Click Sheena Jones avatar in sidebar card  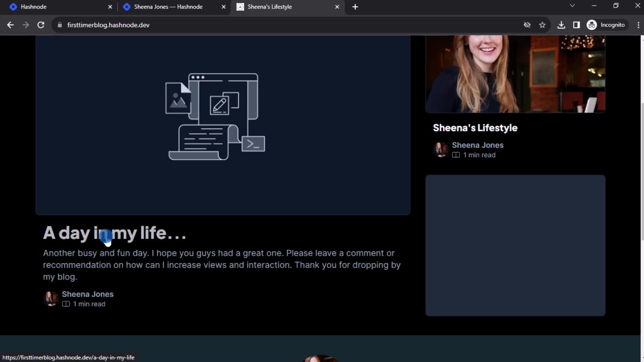(x=440, y=149)
